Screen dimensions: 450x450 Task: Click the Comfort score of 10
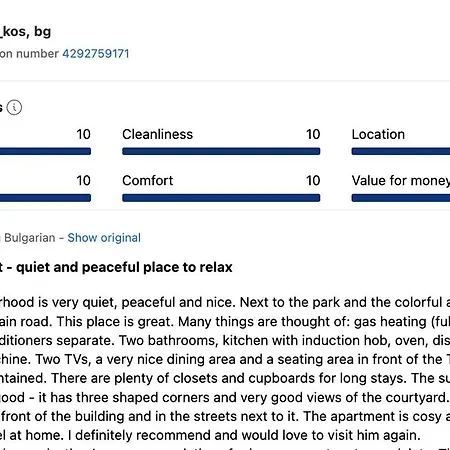[x=313, y=181]
